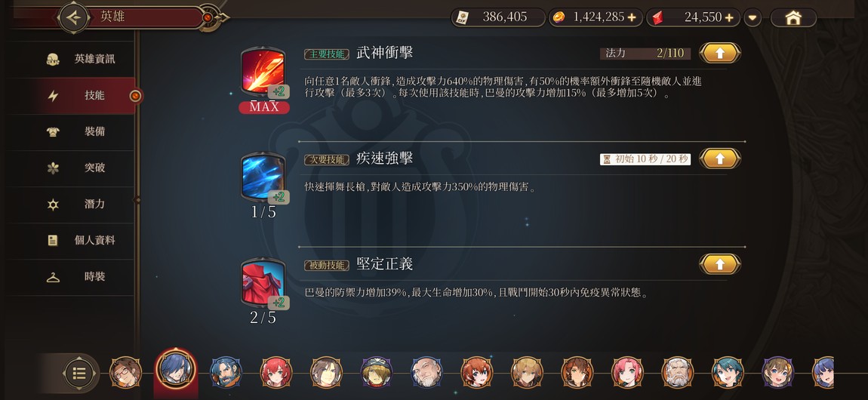Image resolution: width=868 pixels, height=400 pixels.
Task: Add gold coins with plus icon
Action: tap(632, 17)
